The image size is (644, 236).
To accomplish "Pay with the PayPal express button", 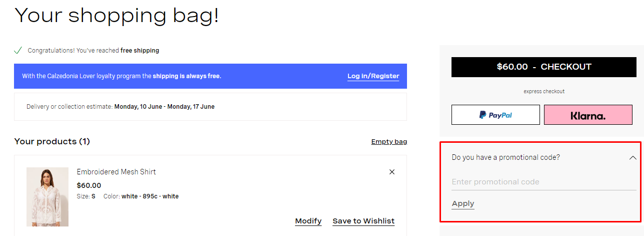I will click(x=495, y=115).
